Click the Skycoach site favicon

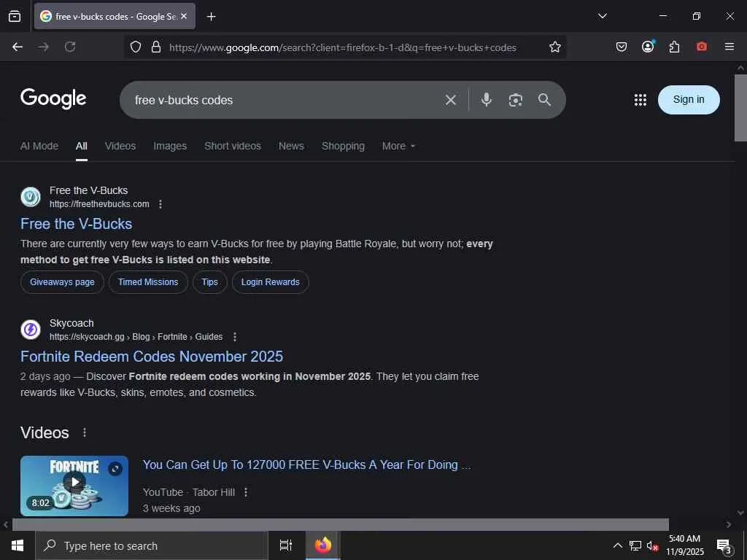[x=31, y=330]
